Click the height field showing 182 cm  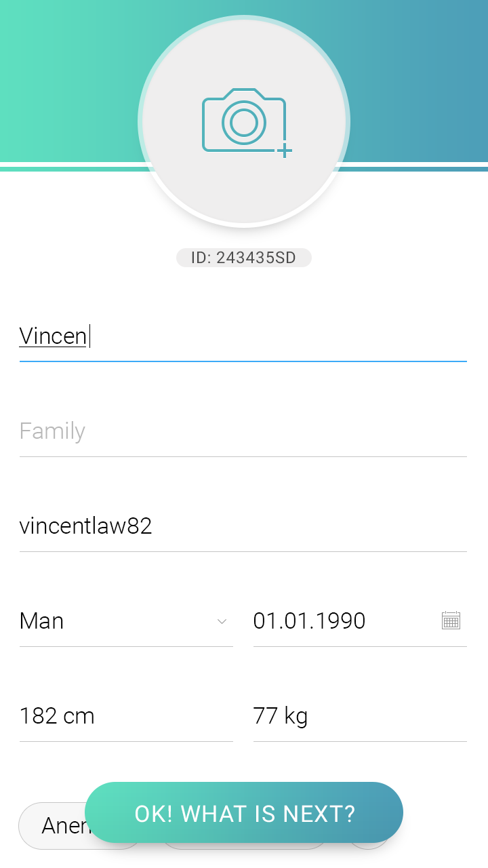click(126, 716)
